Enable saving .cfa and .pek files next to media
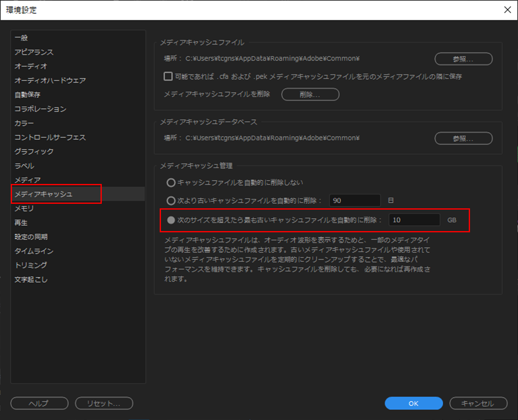518x420 pixels. pos(168,76)
